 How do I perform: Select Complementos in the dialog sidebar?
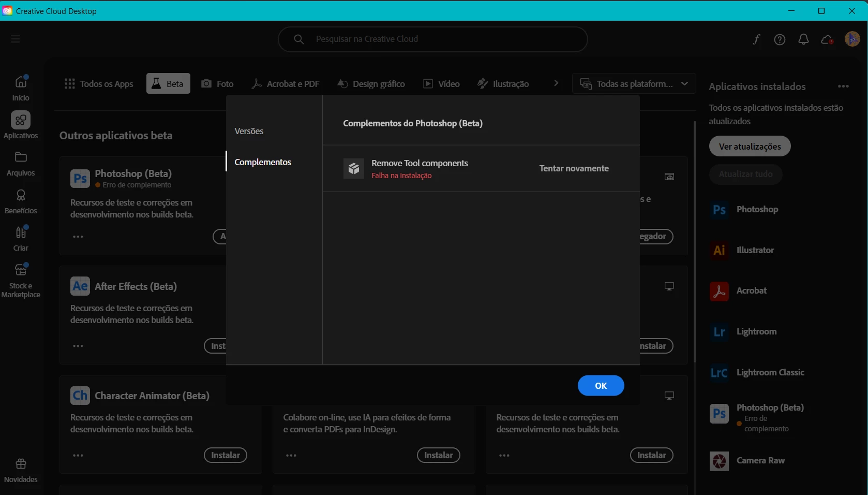click(263, 162)
